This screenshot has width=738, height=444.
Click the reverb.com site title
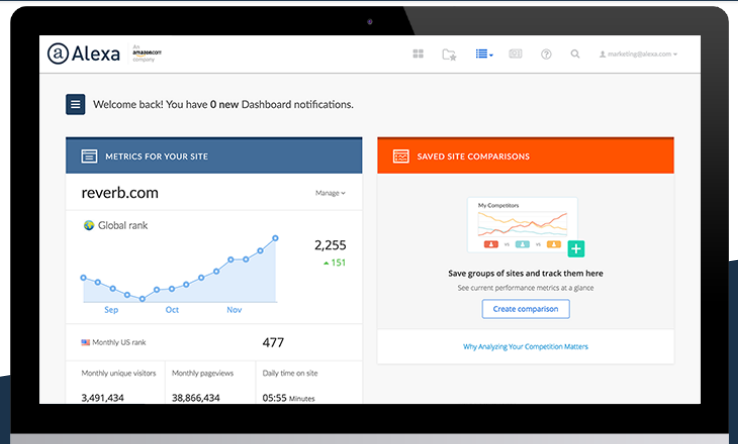pos(120,193)
